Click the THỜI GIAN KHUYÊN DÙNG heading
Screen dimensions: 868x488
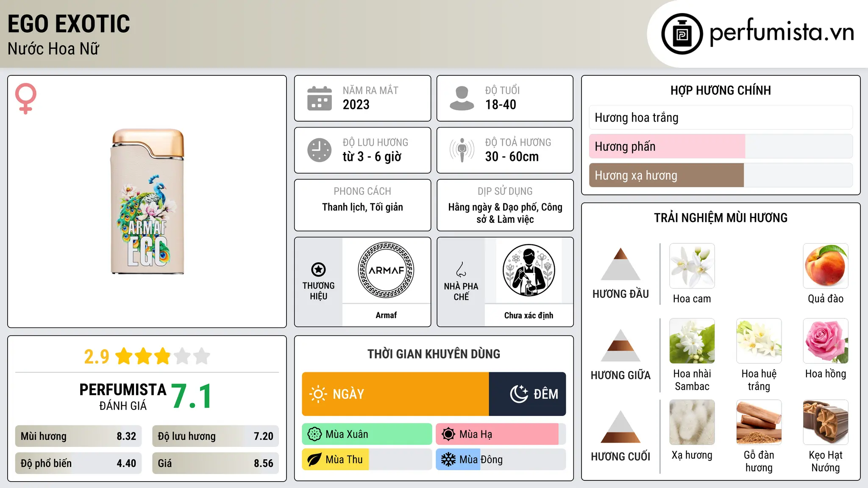pos(434,354)
